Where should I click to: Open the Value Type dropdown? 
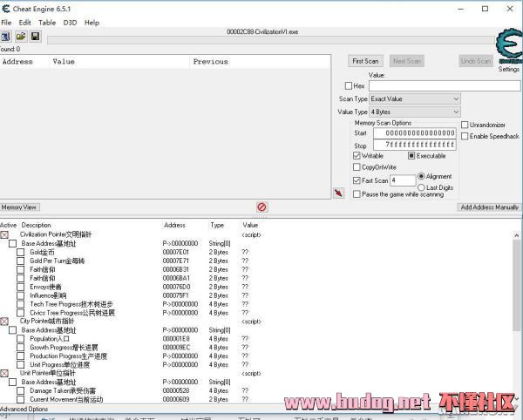tap(415, 112)
